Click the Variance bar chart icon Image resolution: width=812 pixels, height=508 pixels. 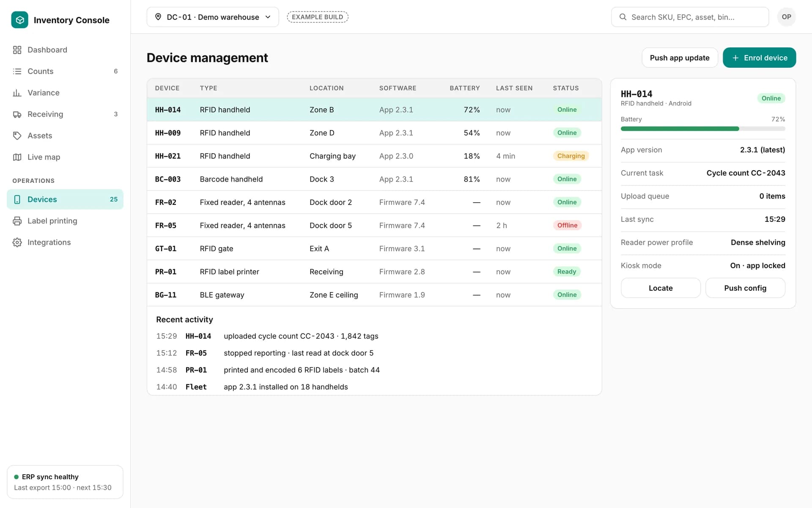17,93
